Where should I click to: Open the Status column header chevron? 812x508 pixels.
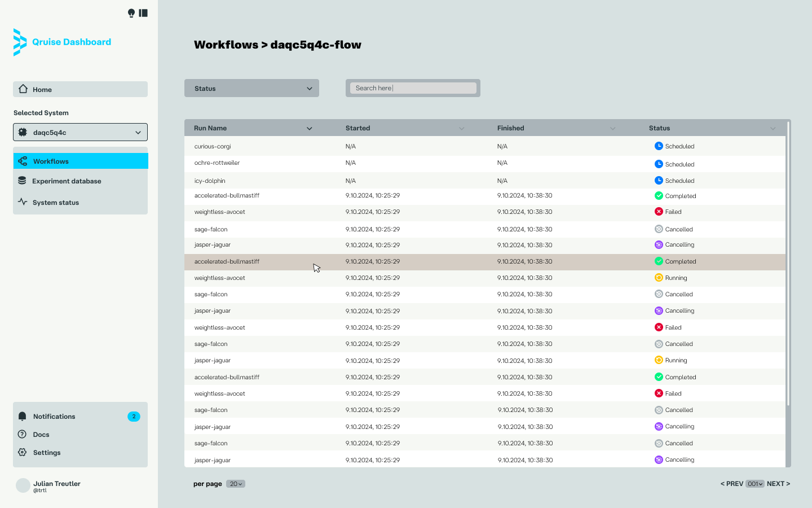click(773, 129)
